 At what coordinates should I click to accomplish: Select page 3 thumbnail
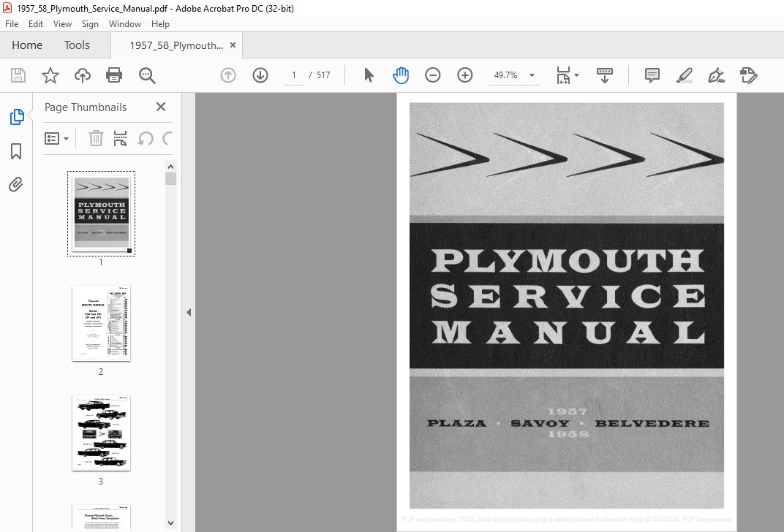click(x=102, y=433)
